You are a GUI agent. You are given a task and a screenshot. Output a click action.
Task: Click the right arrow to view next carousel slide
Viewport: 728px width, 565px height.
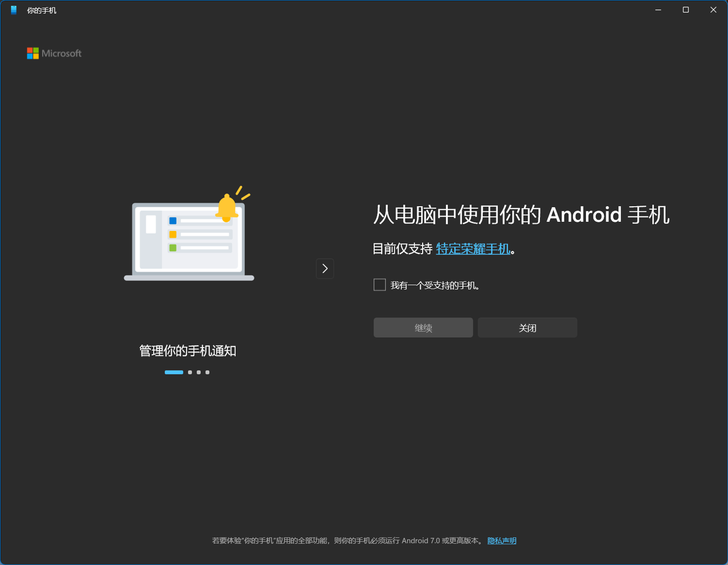tap(325, 268)
